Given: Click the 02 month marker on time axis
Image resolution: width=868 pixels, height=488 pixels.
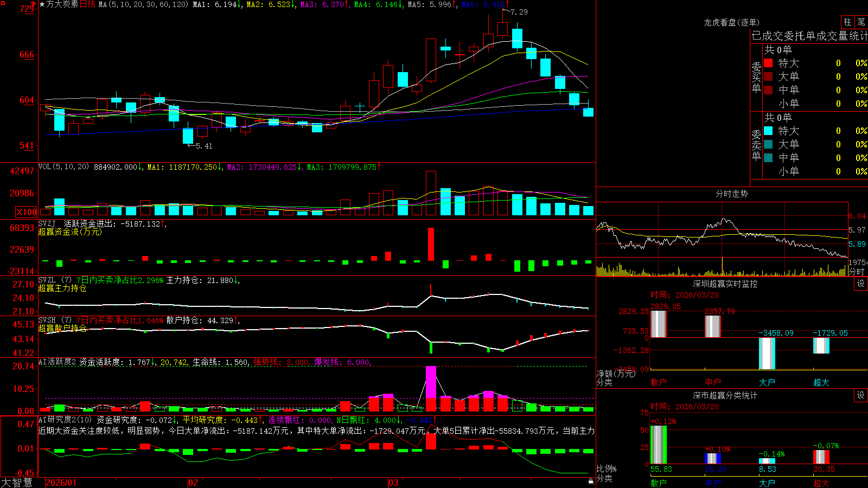Looking at the screenshot, I should 193,483.
